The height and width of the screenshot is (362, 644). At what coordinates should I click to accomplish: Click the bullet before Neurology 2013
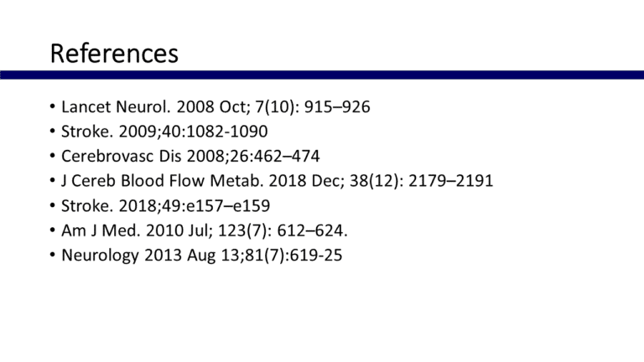tap(52, 253)
